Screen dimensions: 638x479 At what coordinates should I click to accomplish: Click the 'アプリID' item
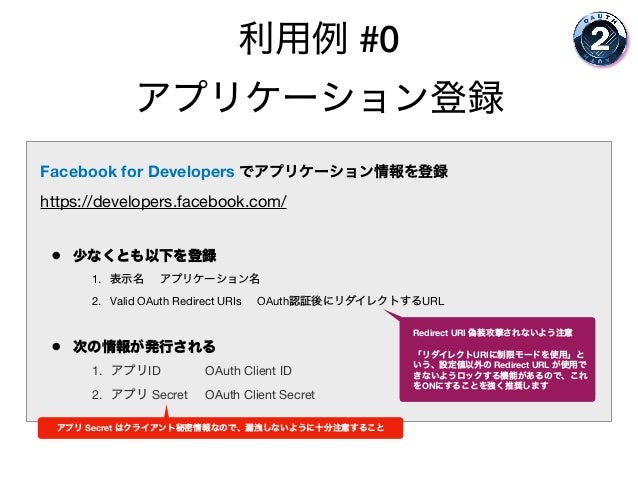136,371
